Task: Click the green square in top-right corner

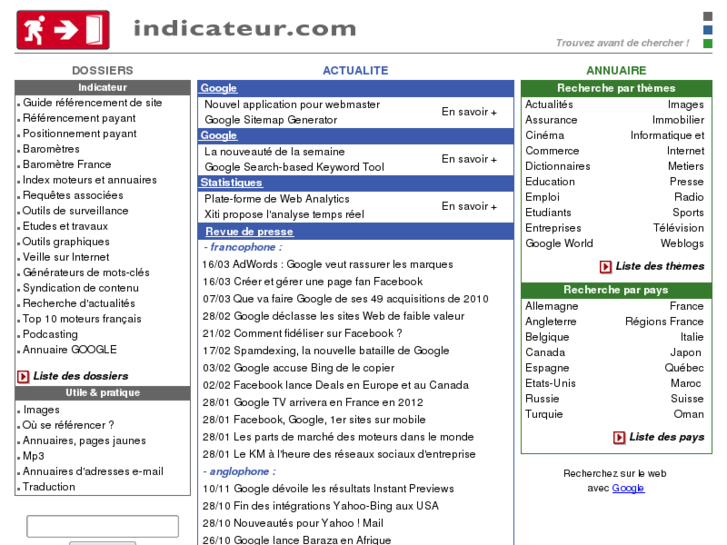Action: (x=708, y=44)
